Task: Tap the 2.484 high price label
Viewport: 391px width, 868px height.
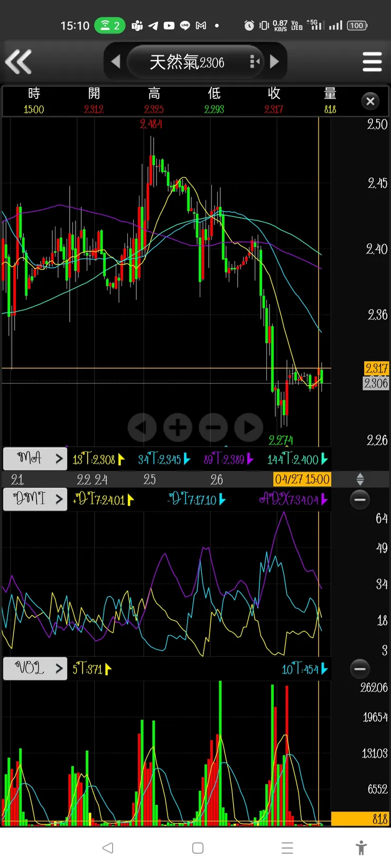Action: tap(151, 124)
